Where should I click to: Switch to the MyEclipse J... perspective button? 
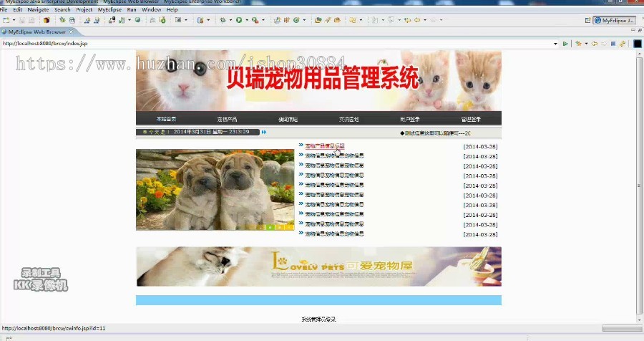tap(614, 20)
